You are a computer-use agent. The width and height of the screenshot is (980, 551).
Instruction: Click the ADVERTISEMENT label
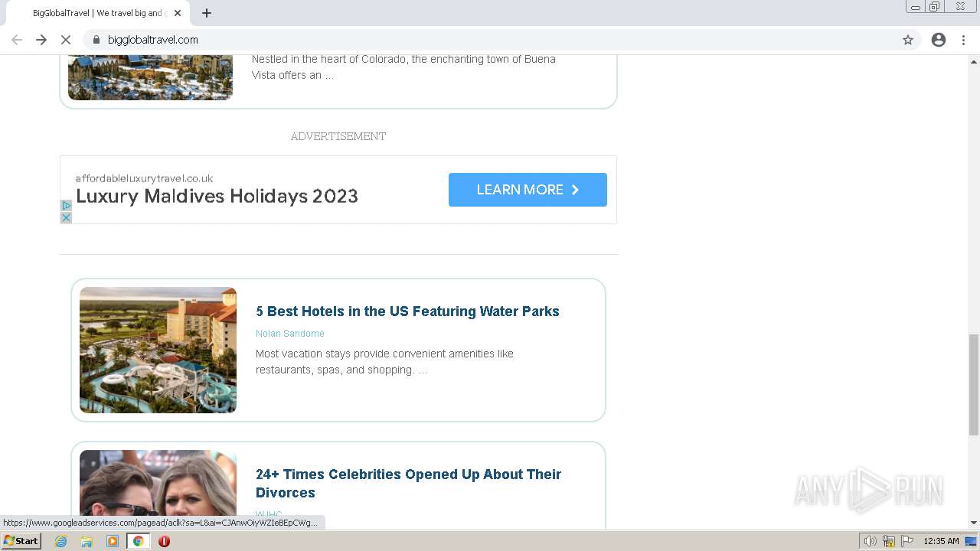pyautogui.click(x=338, y=136)
